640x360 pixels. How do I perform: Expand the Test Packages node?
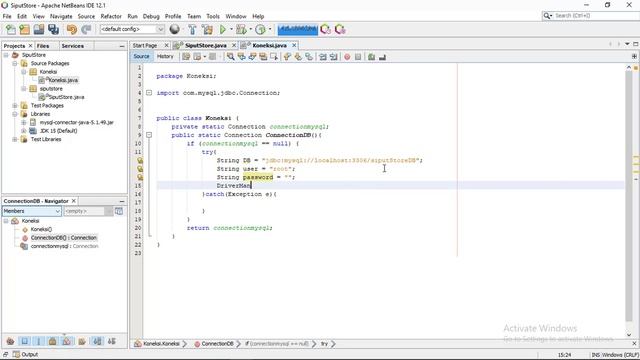[x=15, y=105]
